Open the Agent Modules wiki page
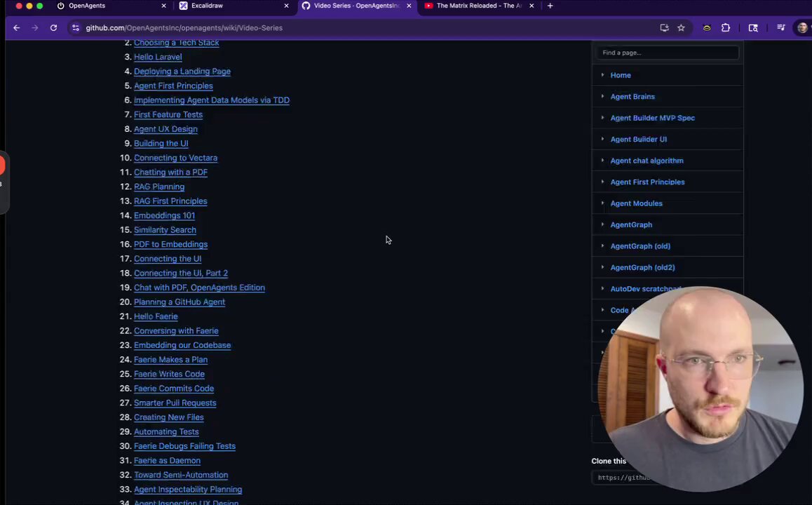Image resolution: width=812 pixels, height=505 pixels. tap(637, 203)
